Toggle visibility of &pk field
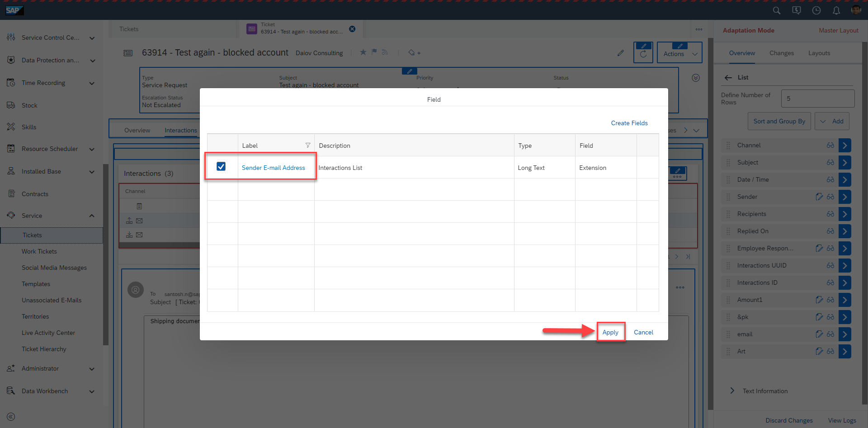Viewport: 868px width, 428px height. coord(830,317)
